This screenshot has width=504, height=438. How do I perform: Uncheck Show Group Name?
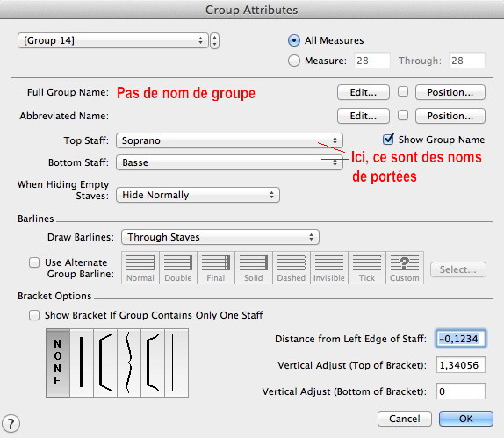388,140
